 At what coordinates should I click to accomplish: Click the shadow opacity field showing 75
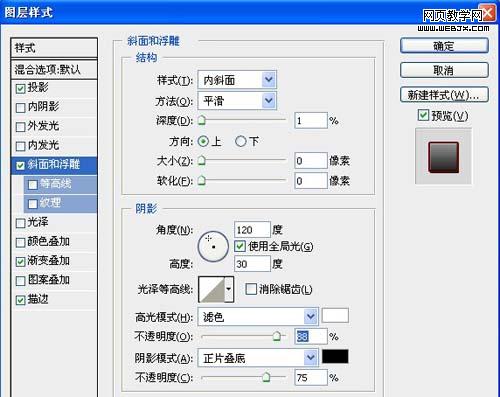point(311,378)
